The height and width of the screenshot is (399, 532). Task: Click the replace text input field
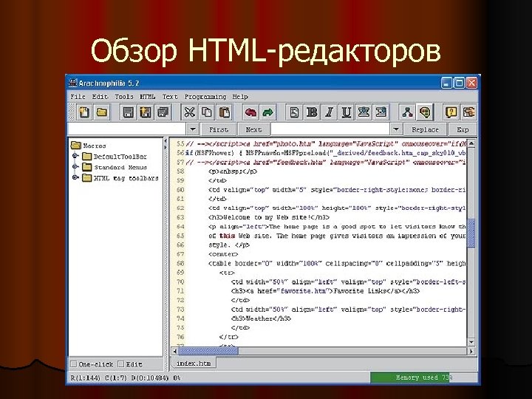click(330, 129)
